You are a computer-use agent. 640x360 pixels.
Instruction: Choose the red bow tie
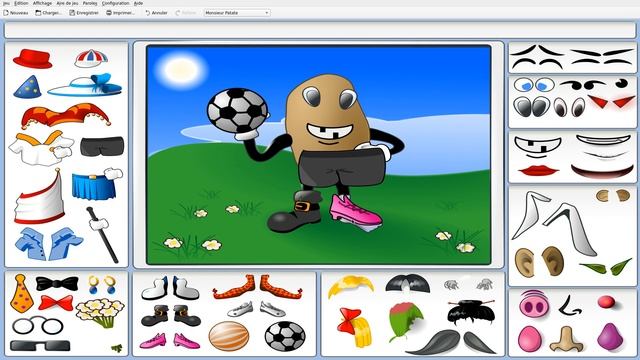click(x=56, y=303)
